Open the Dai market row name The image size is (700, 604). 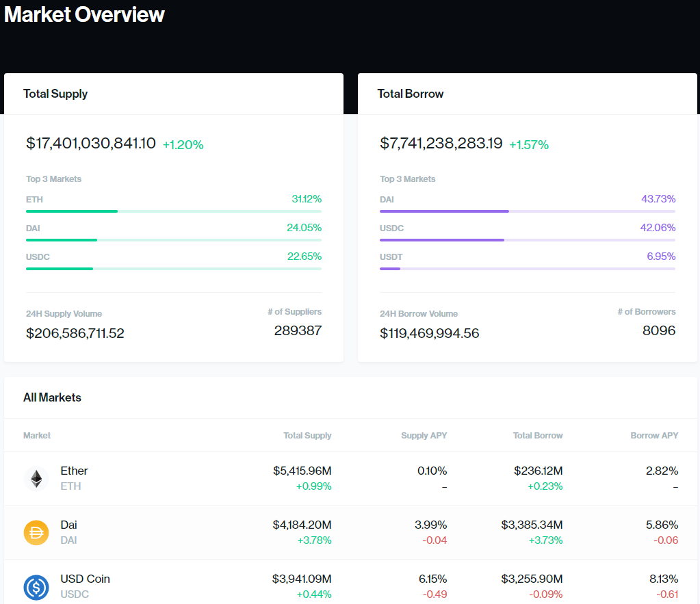coord(68,525)
